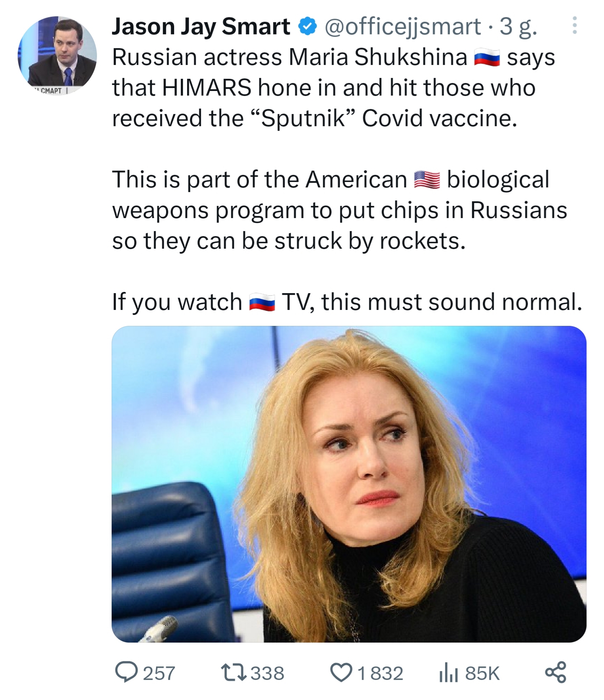This screenshot has height=700, width=604.
Task: Click the reply speech bubble icon
Action: [126, 672]
